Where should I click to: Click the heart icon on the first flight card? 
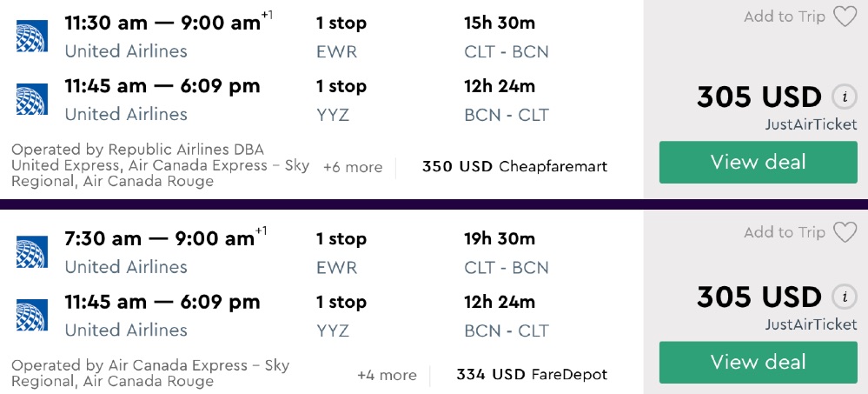click(845, 17)
